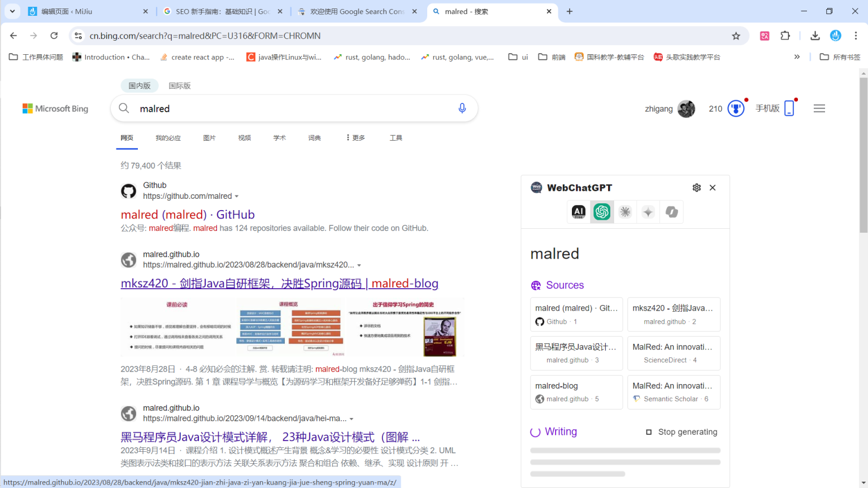The height and width of the screenshot is (488, 868).
Task: Switch to 国内版 search mode
Action: [x=140, y=86]
